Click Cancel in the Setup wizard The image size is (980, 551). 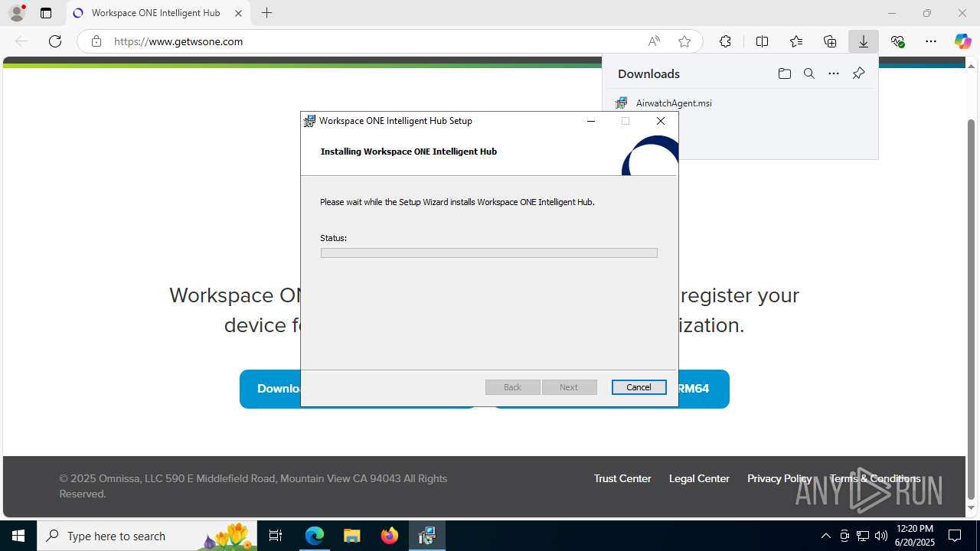[639, 387]
